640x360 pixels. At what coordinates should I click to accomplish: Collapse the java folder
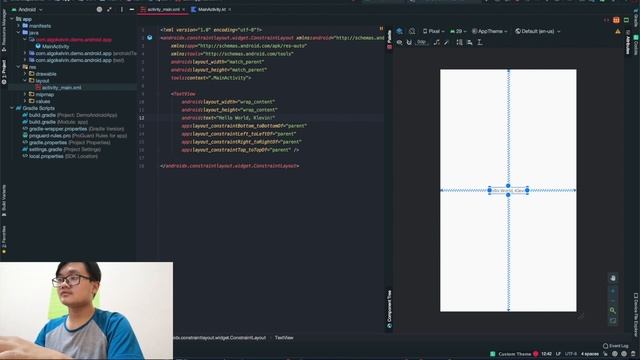[x=18, y=33]
